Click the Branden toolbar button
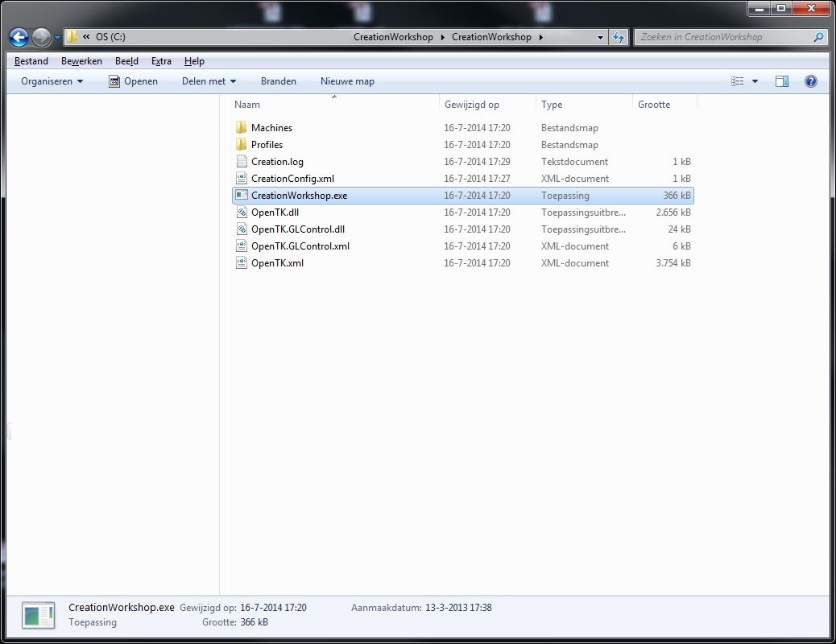The image size is (836, 644). coord(279,81)
